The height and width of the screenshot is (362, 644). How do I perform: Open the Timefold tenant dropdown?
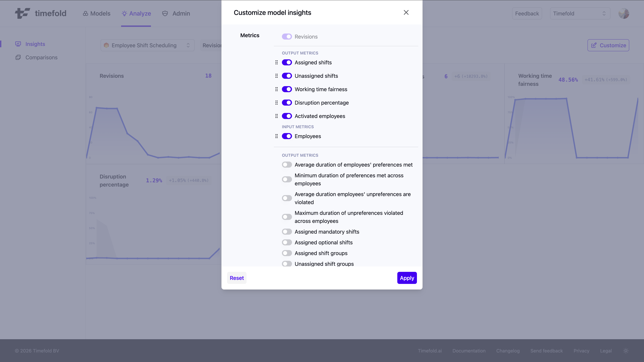(x=580, y=13)
